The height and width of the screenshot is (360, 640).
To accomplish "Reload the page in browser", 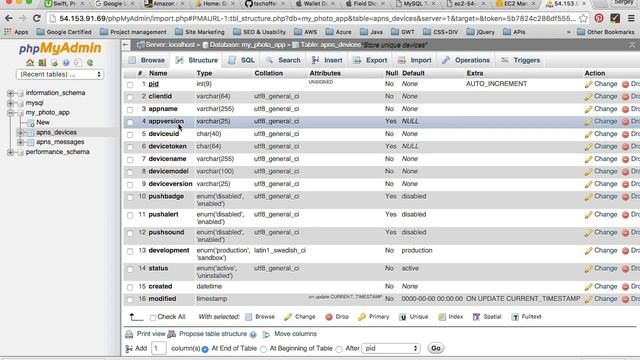I will tap(36, 18).
